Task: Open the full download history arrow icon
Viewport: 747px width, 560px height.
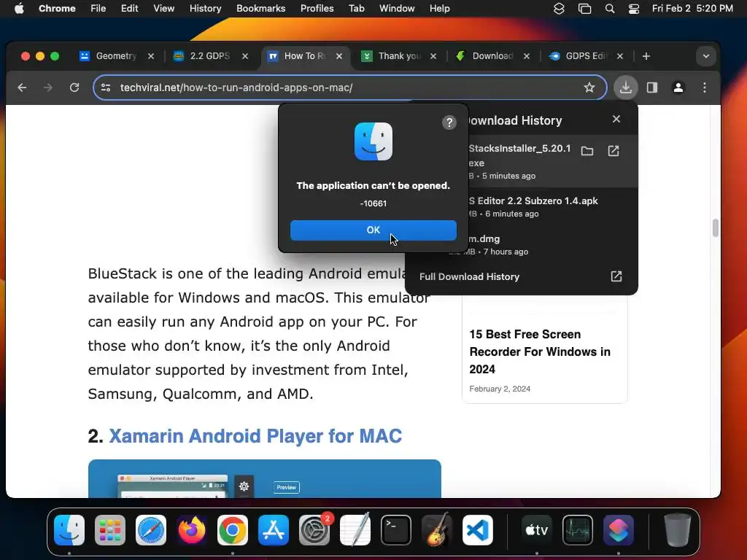Action: click(x=616, y=276)
